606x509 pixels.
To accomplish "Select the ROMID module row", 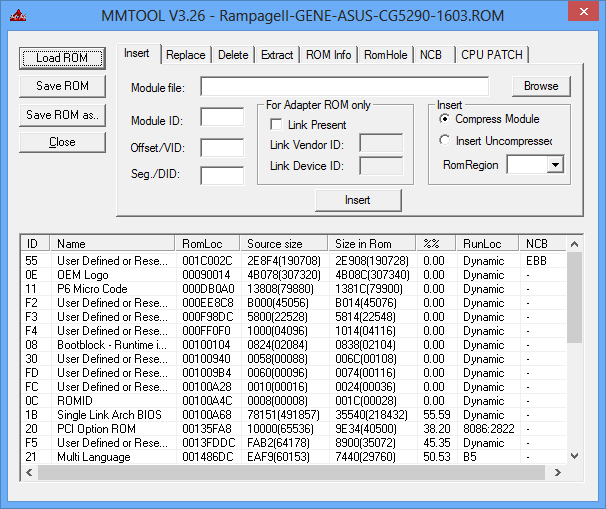I will pyautogui.click(x=294, y=401).
